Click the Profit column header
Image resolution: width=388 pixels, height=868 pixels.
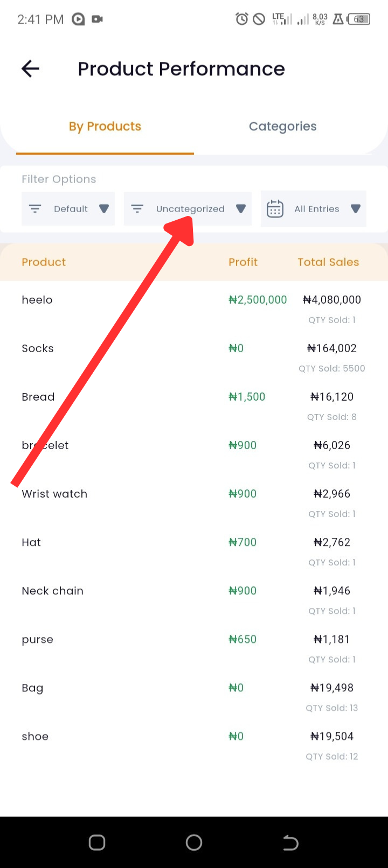click(243, 262)
